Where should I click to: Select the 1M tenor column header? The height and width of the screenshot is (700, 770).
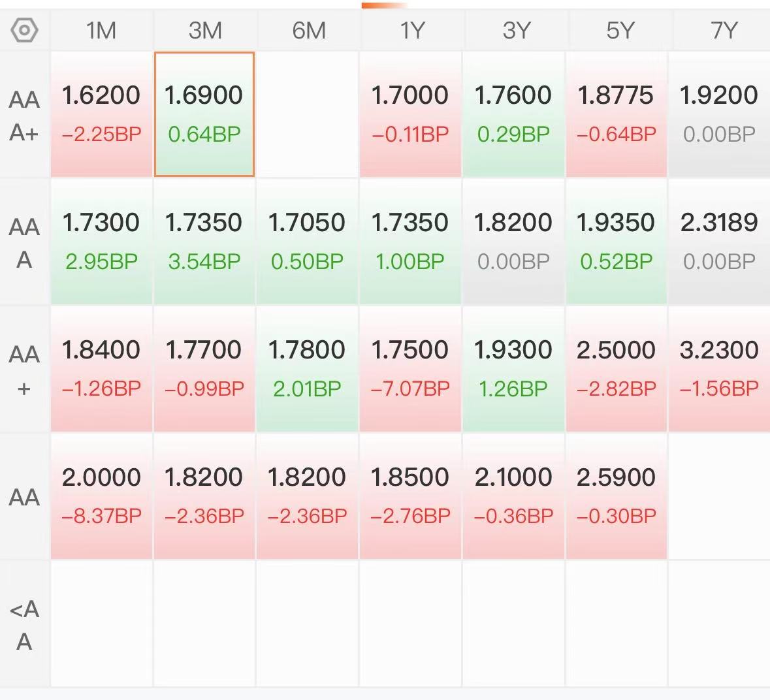coord(101,31)
